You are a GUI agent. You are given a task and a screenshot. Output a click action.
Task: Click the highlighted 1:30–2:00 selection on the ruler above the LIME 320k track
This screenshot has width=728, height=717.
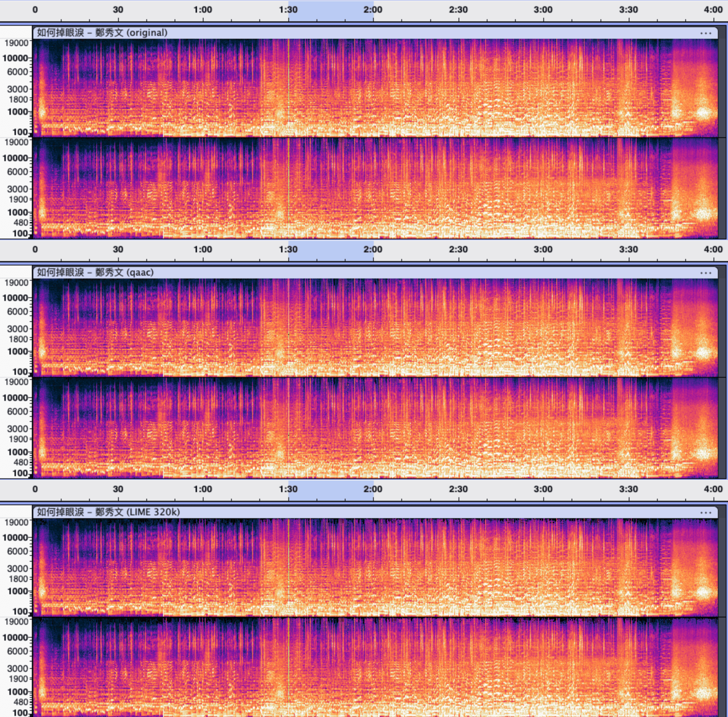tap(331, 491)
